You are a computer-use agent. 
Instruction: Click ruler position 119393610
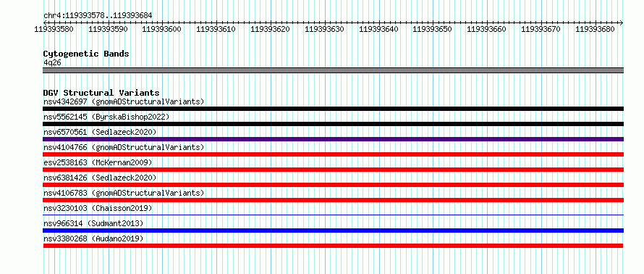coord(216,29)
